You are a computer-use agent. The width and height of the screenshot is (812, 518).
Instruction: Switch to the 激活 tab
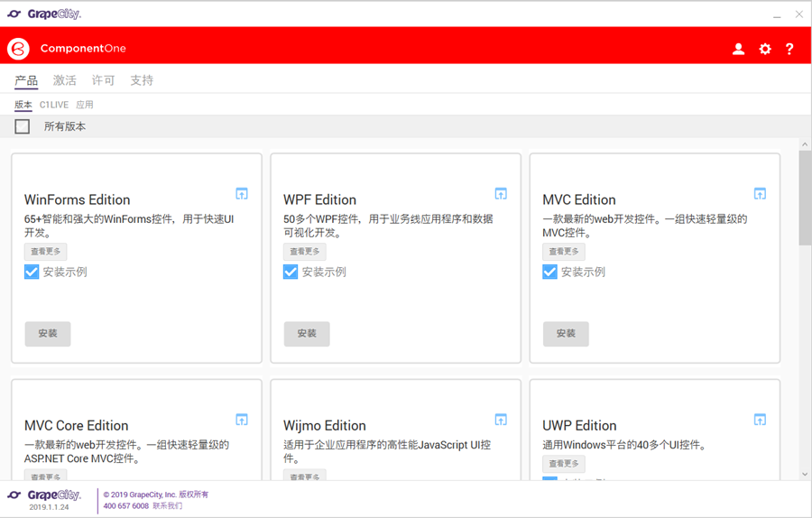(65, 80)
